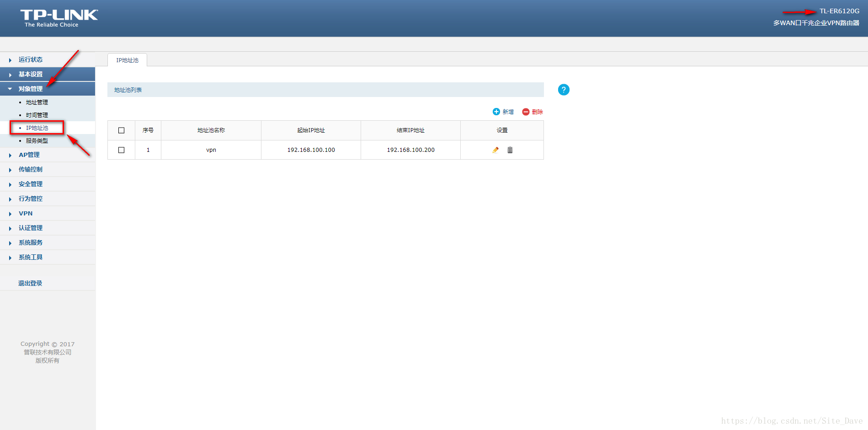868x430 pixels.
Task: Click the 地址池列表 section title
Action: (128, 90)
